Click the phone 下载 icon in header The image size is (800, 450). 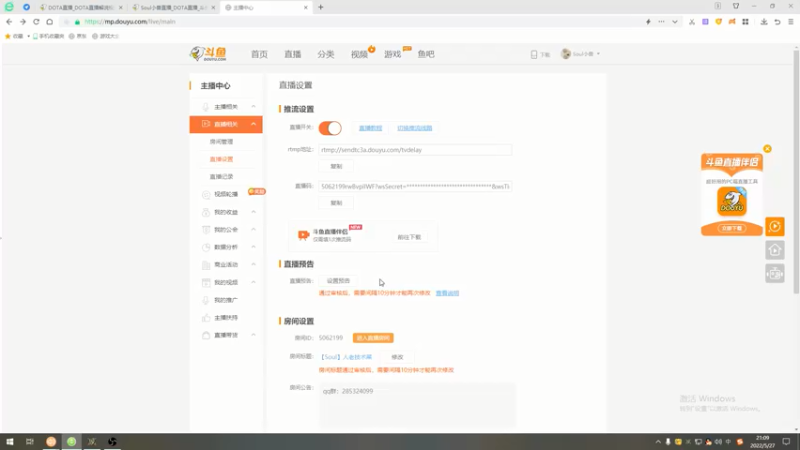click(534, 54)
